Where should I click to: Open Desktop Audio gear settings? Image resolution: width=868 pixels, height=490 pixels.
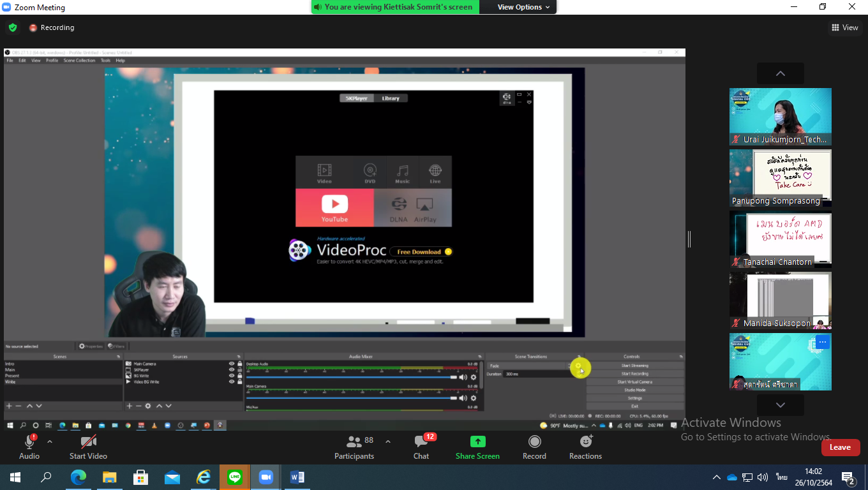[474, 377]
